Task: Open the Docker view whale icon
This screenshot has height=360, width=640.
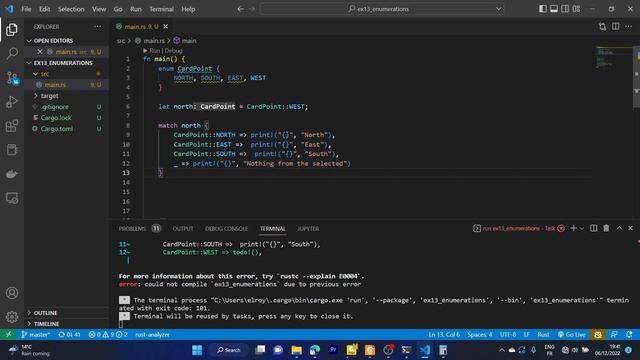Action: point(12,174)
